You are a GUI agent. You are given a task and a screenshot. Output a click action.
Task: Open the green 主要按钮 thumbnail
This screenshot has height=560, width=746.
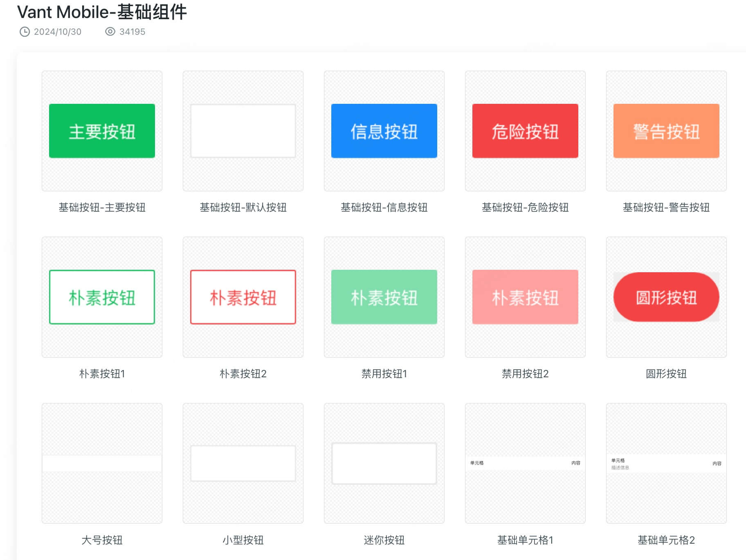pos(102,131)
